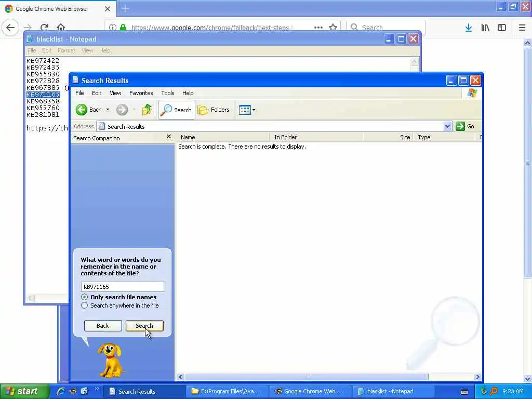Image resolution: width=532 pixels, height=399 pixels.
Task: Switch to Google Chrome Web taskbar button
Action: point(310,391)
